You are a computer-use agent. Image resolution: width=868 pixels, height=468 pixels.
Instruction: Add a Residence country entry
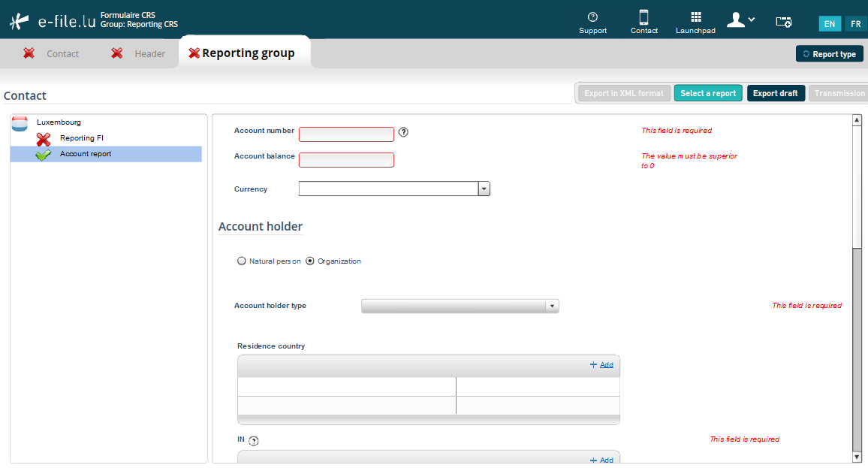coord(601,365)
